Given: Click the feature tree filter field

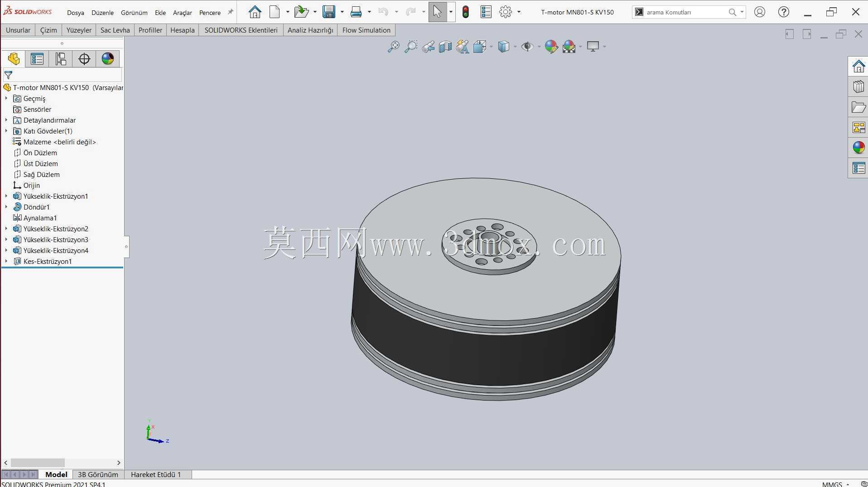Looking at the screenshot, I should 63,75.
